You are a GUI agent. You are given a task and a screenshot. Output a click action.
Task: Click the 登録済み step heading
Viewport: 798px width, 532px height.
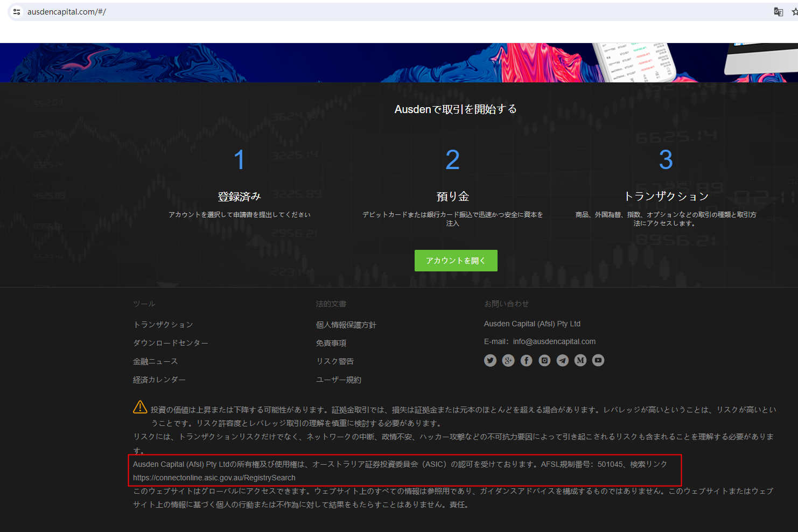coord(240,197)
